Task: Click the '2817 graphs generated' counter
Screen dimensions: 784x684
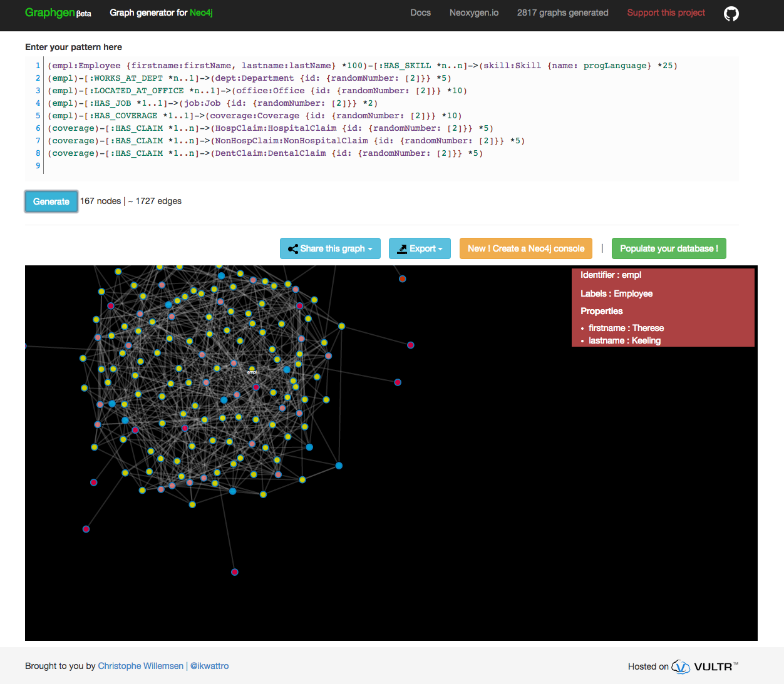Action: click(x=562, y=13)
